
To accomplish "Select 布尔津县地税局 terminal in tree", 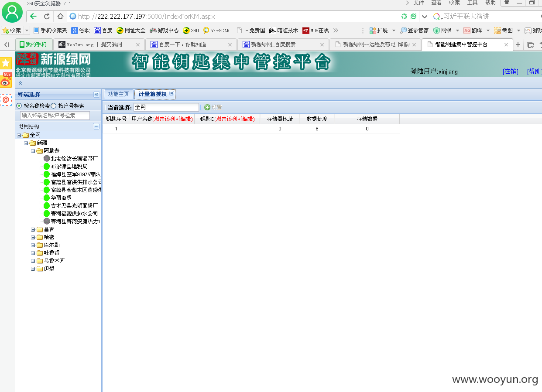I will point(69,167).
